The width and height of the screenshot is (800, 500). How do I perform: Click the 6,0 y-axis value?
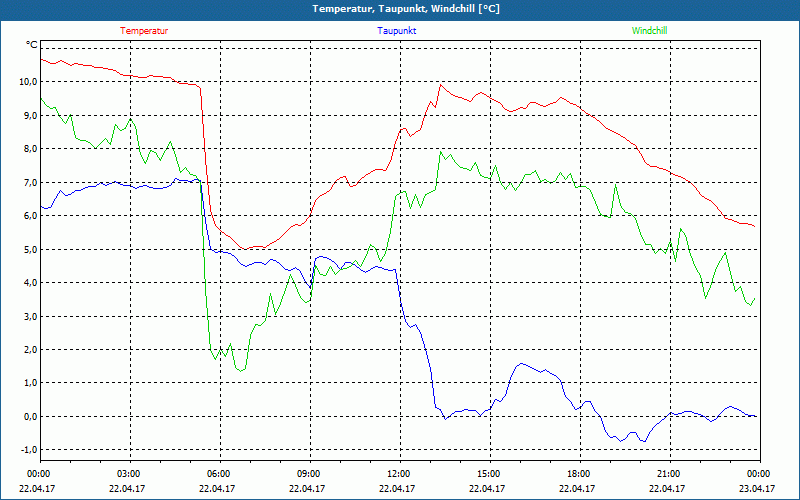31,215
